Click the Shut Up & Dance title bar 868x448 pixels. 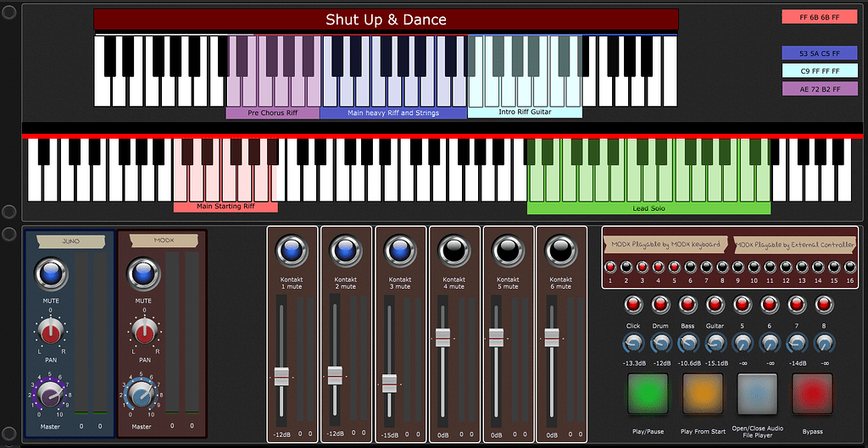[x=386, y=19]
